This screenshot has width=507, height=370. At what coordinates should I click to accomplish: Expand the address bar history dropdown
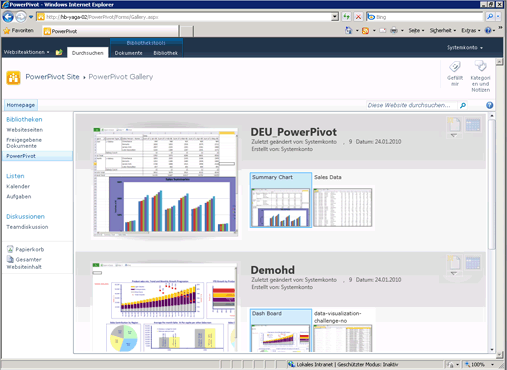point(335,17)
